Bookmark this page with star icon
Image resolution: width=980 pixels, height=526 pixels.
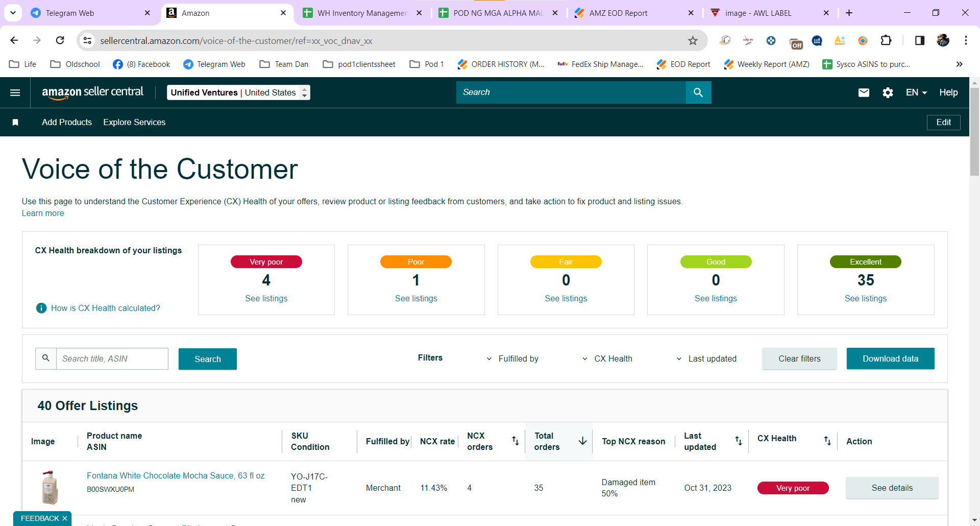693,40
